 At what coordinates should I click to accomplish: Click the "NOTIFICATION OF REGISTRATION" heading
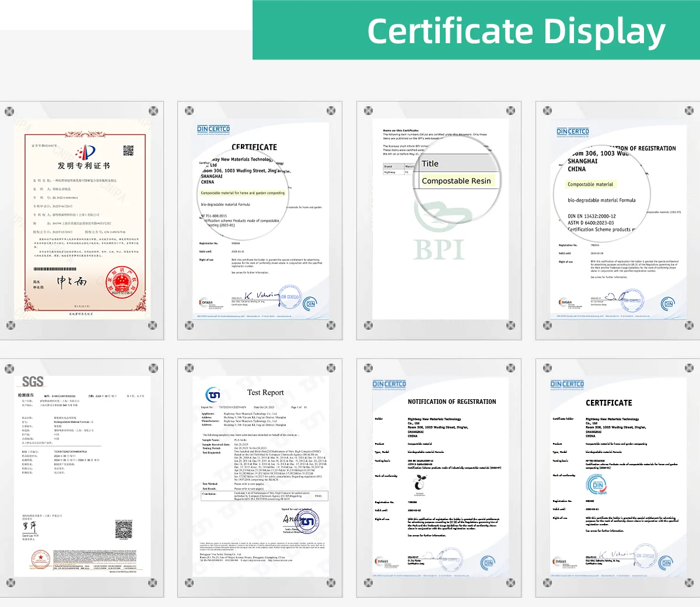point(452,402)
